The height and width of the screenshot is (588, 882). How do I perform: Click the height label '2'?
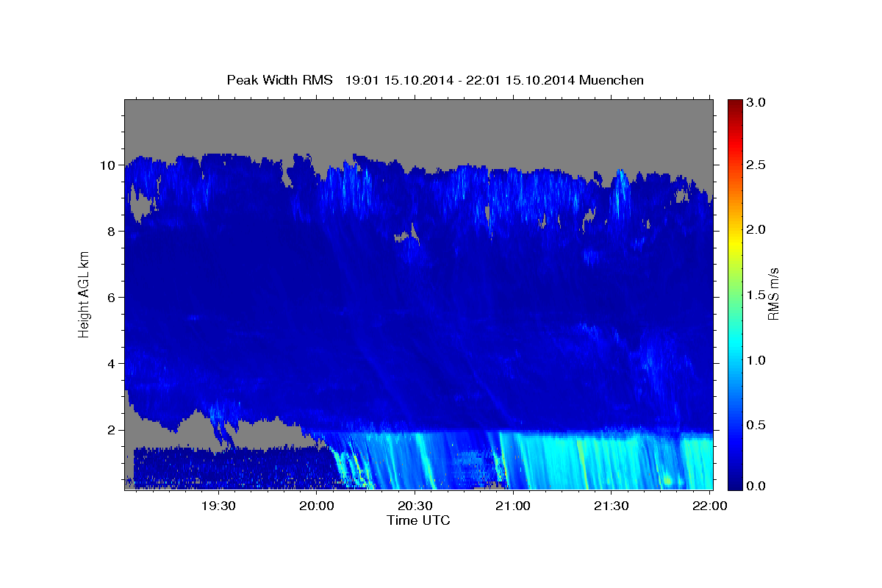coord(110,430)
